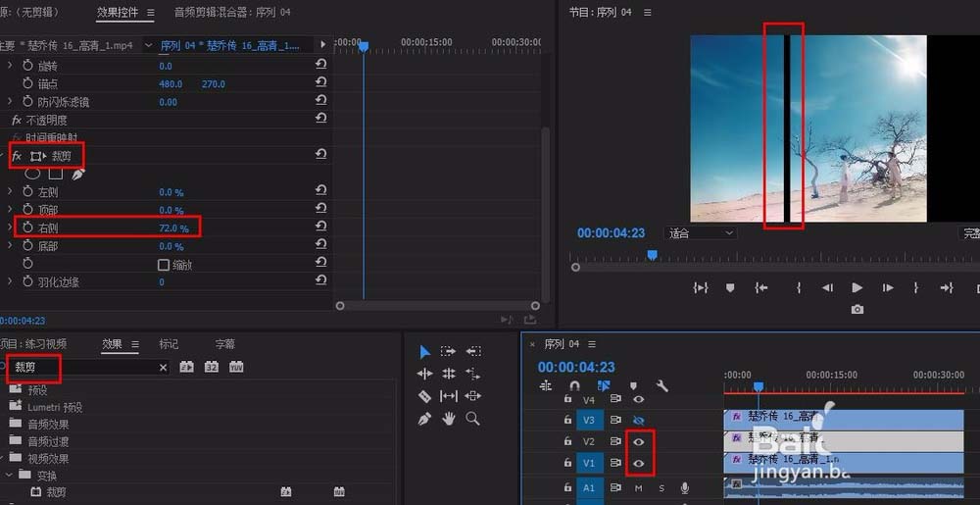Screen dimensions: 980x505
Task: Toggle animation stopwatch for 羽化边缘
Action: [x=27, y=281]
